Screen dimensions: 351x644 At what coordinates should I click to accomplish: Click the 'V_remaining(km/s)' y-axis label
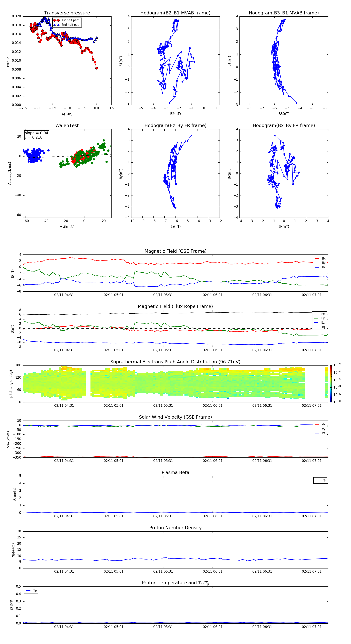tap(10, 173)
